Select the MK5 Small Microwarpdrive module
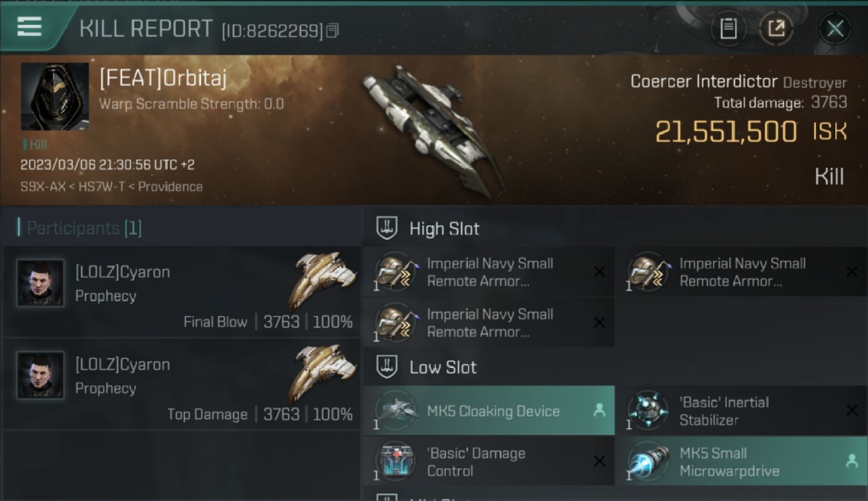The height and width of the screenshot is (501, 868). (x=742, y=462)
